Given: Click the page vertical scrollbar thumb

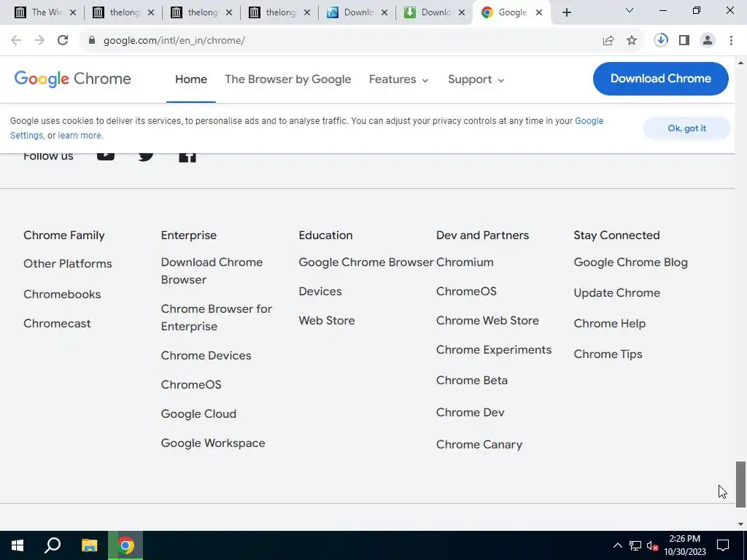Looking at the screenshot, I should click(x=740, y=484).
